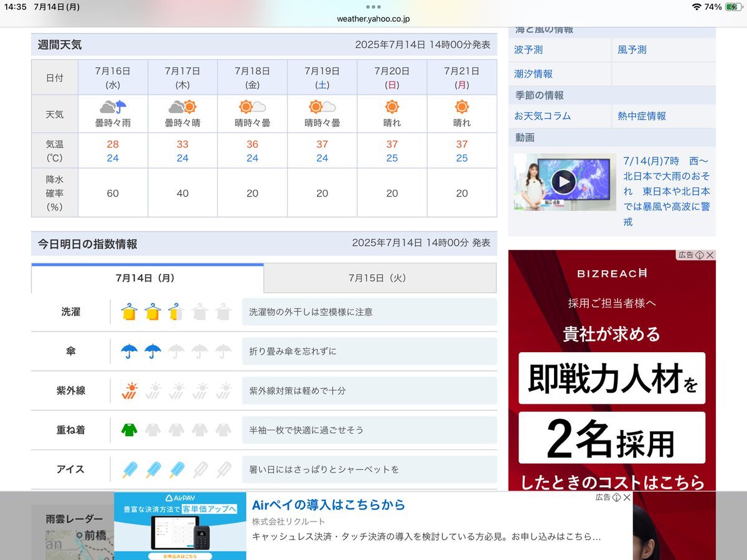
Task: Click the first yellow laundry shirt icon
Action: click(x=129, y=312)
